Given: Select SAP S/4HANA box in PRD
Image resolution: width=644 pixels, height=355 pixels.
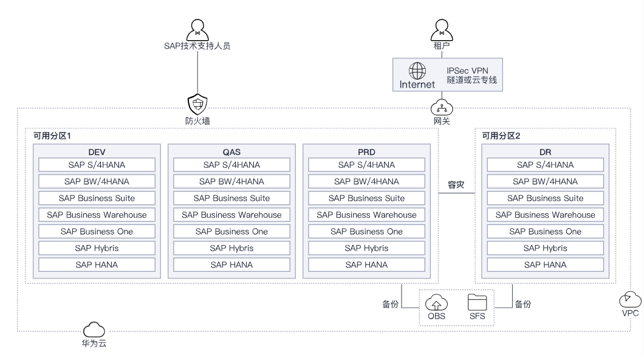Looking at the screenshot, I should [x=366, y=165].
